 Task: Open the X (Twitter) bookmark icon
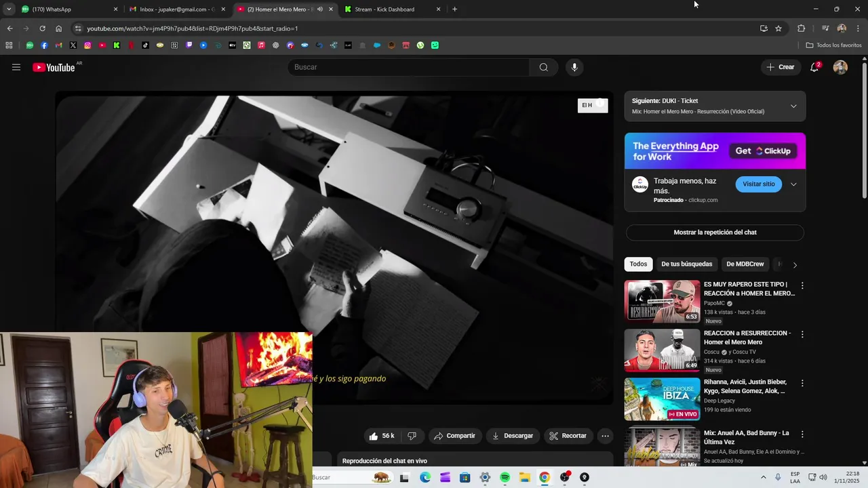click(73, 45)
